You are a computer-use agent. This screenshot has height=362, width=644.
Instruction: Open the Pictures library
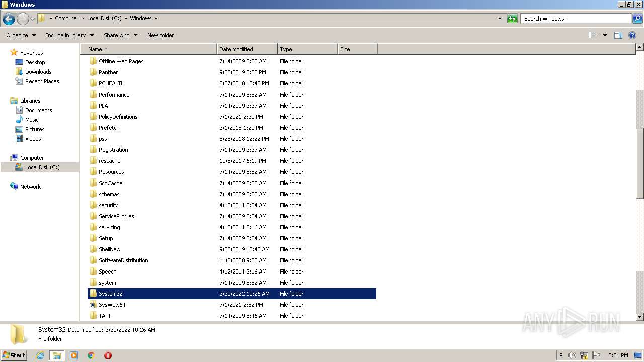coord(35,129)
